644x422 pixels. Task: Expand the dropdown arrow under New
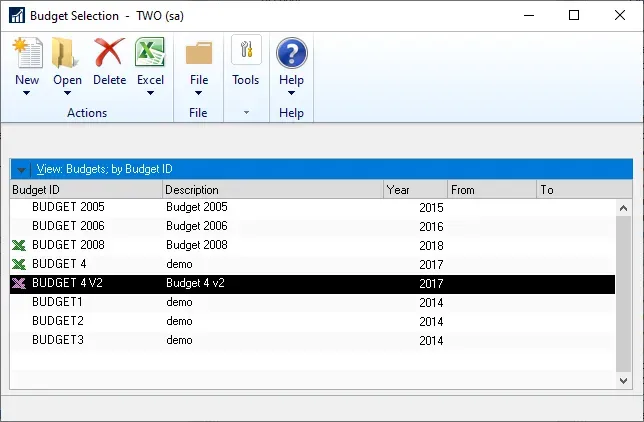[27, 94]
